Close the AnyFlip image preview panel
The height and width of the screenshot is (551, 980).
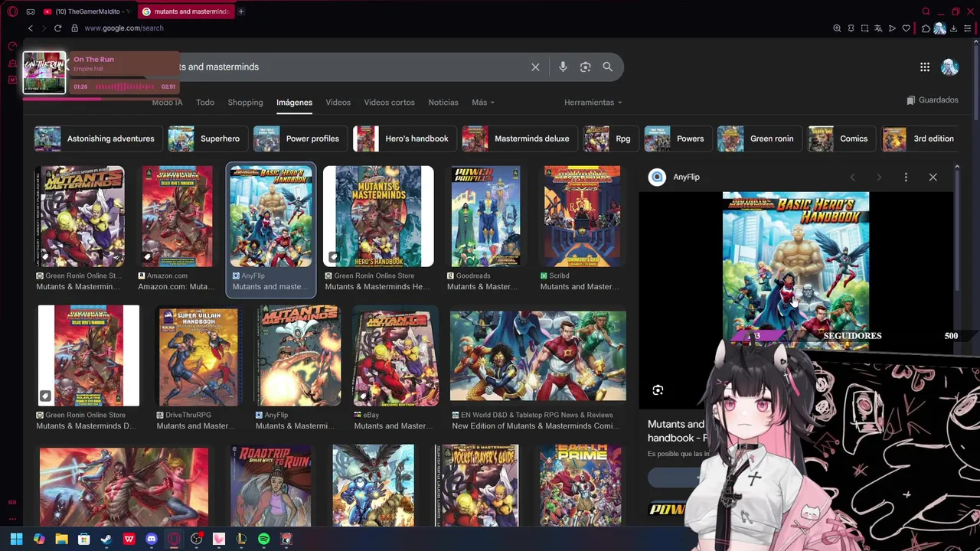933,177
